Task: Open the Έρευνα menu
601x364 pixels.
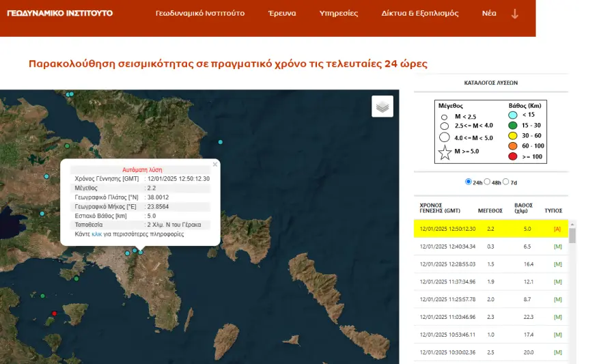Action: point(281,14)
